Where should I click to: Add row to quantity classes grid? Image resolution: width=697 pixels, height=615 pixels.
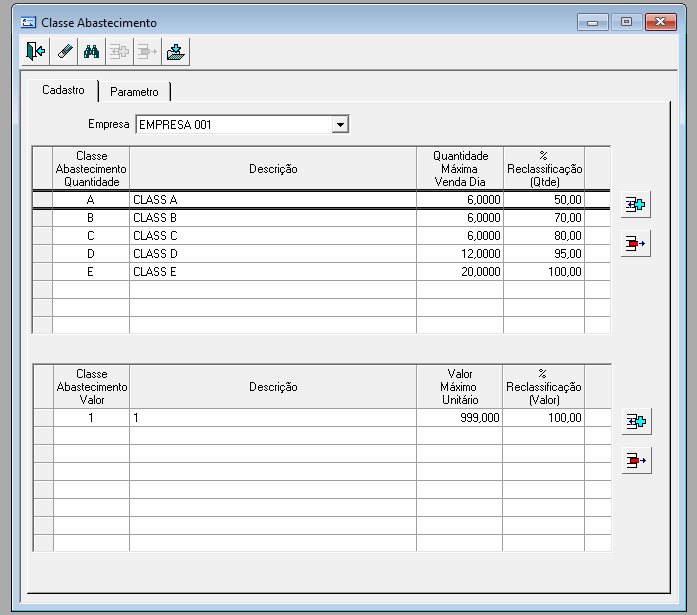636,205
